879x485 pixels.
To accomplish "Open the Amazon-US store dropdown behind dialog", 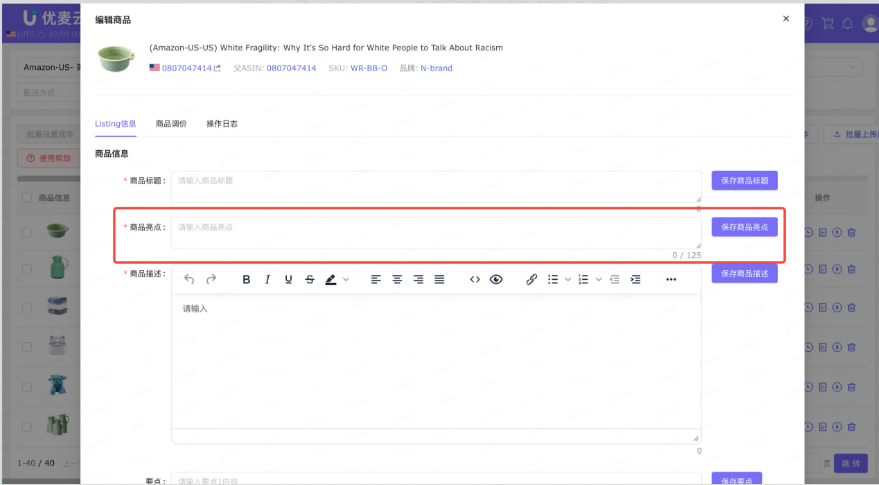I will coord(48,67).
